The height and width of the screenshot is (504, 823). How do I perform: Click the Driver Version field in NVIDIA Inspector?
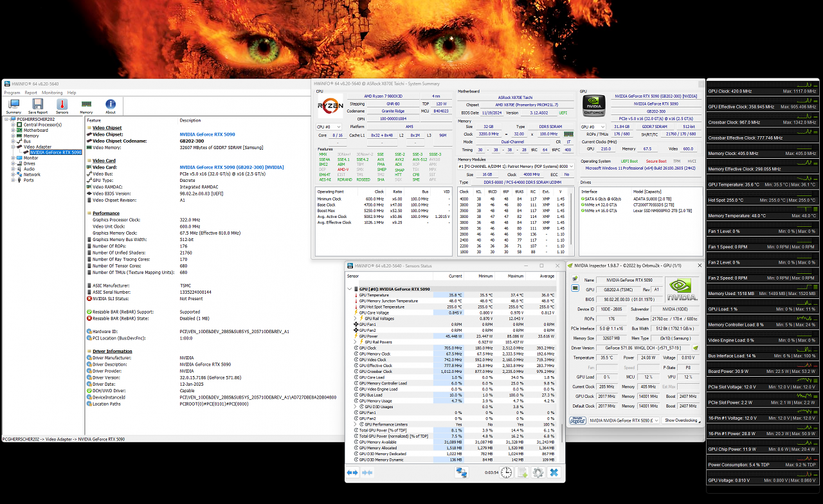(x=643, y=348)
